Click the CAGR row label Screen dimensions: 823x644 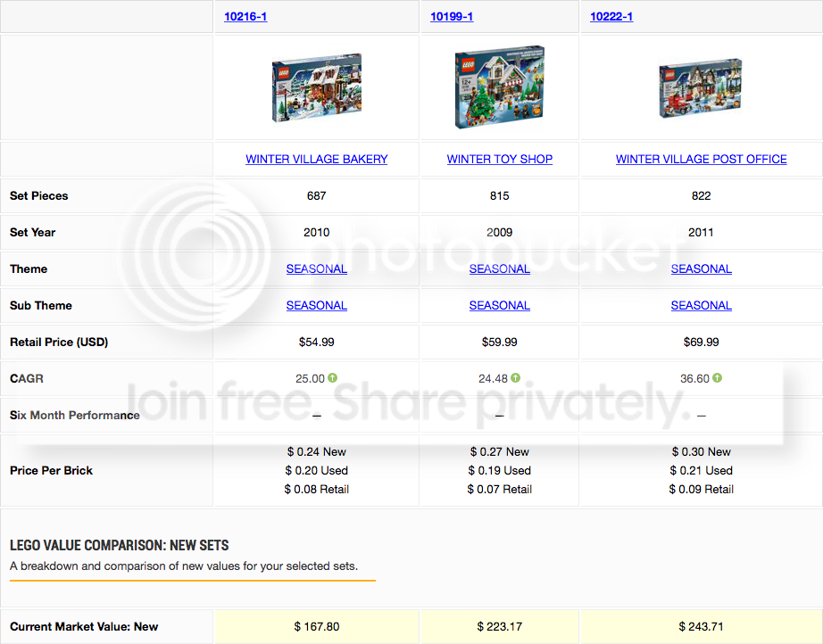tap(27, 378)
